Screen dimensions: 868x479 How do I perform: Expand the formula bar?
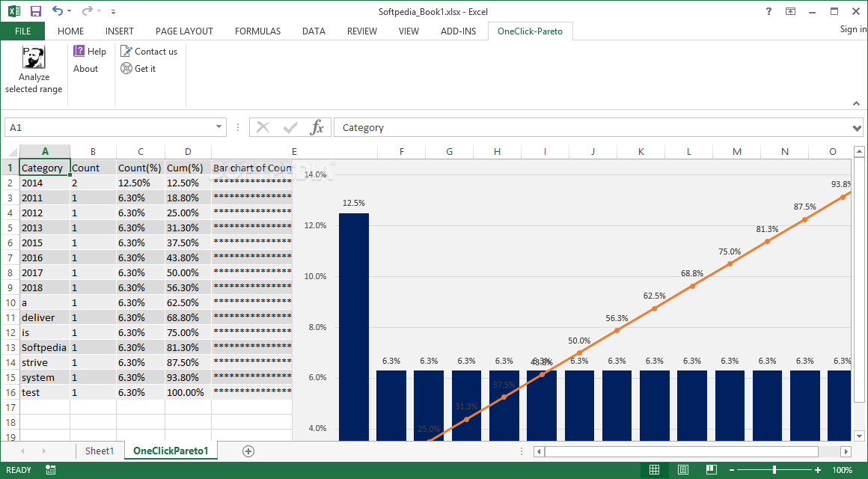coord(858,128)
